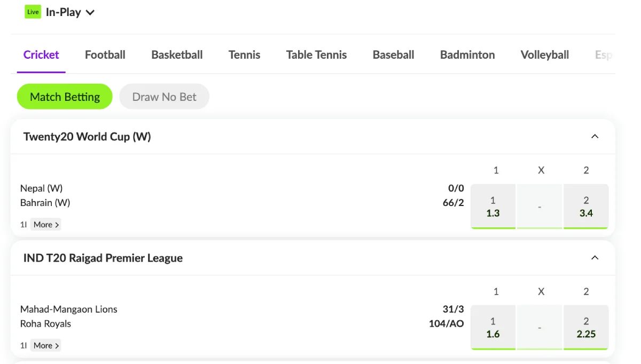This screenshot has height=364, width=641.
Task: Open More markets for Lions vs Royals
Action: click(46, 345)
